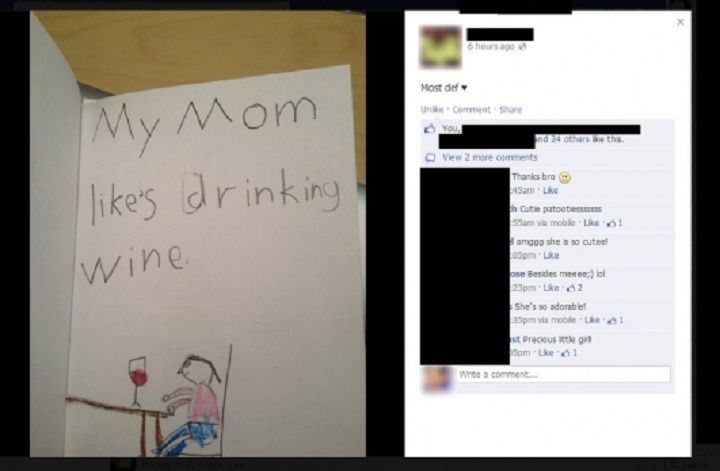Click the My Mom likes drinking wine photo

(x=198, y=234)
